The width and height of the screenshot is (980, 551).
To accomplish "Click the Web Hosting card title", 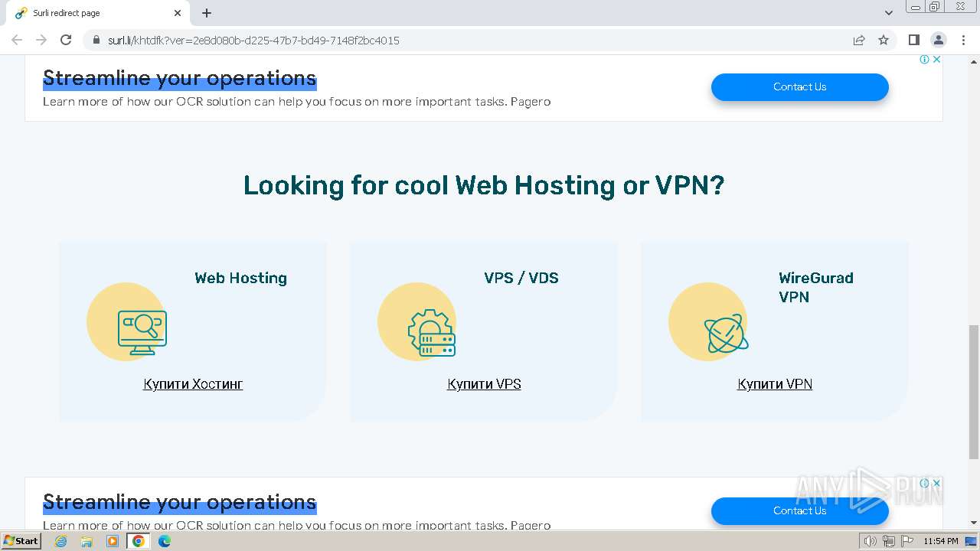I will tap(240, 278).
